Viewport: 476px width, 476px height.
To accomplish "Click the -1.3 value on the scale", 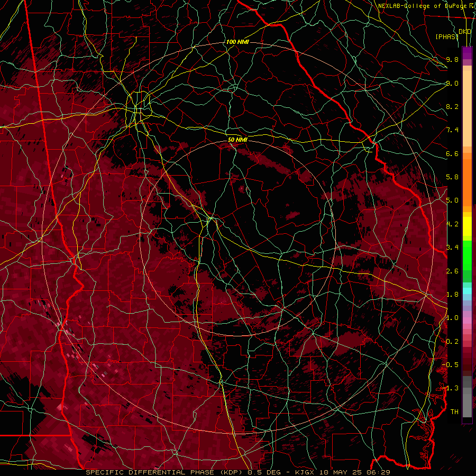I will click(x=450, y=388).
